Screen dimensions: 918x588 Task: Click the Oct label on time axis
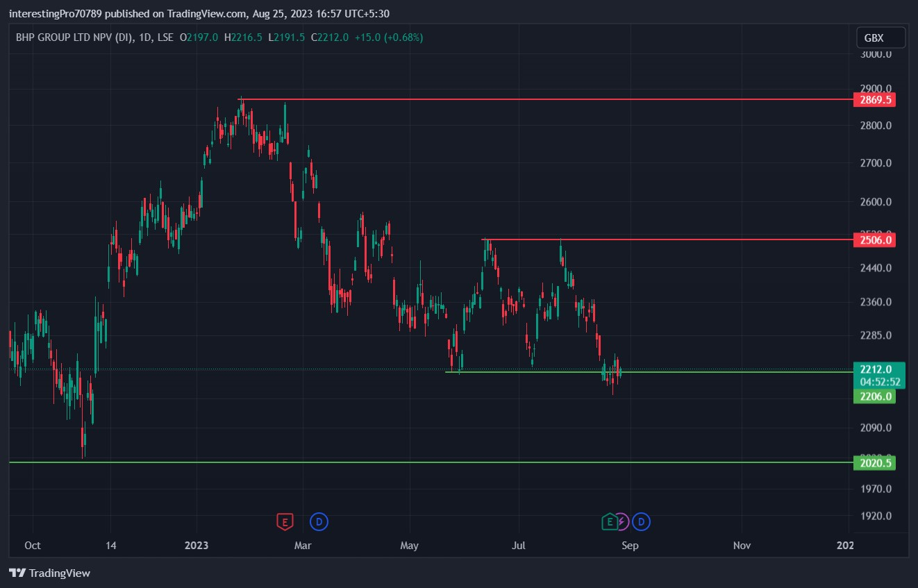click(x=33, y=545)
